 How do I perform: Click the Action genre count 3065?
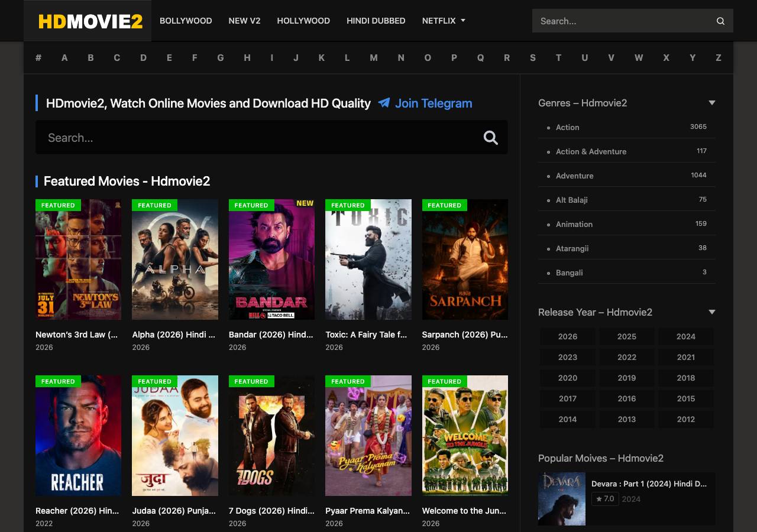(698, 126)
